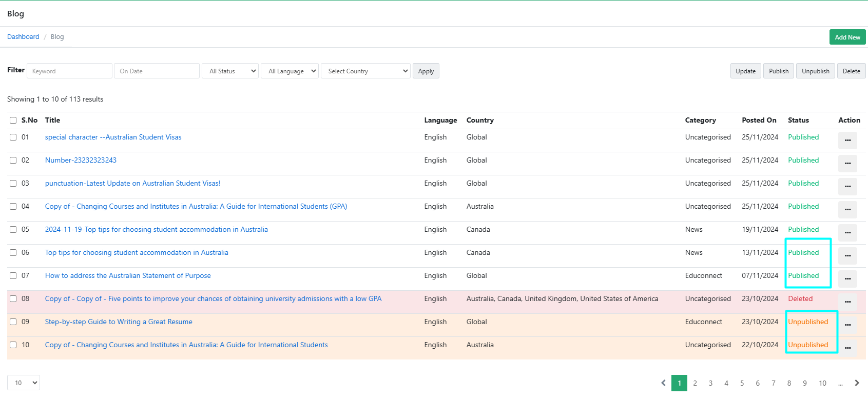Click the Keyword filter field
The height and width of the screenshot is (420, 868).
pyautogui.click(x=69, y=71)
